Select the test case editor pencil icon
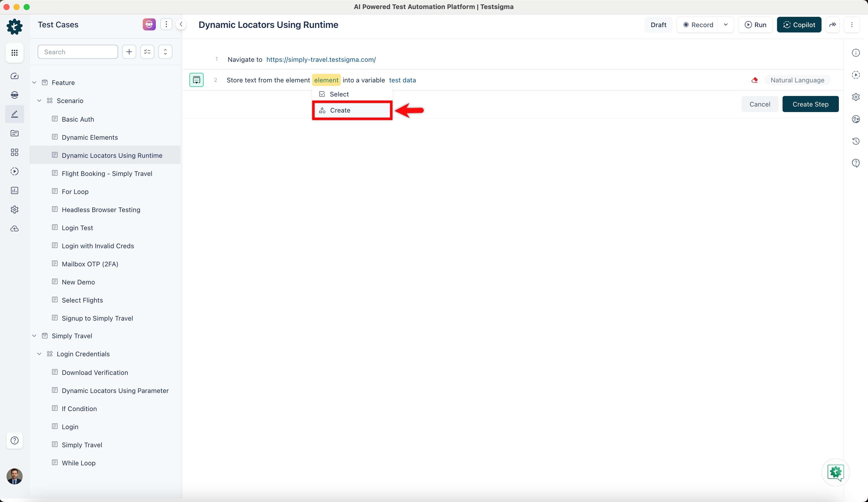This screenshot has width=868, height=502. tap(15, 114)
